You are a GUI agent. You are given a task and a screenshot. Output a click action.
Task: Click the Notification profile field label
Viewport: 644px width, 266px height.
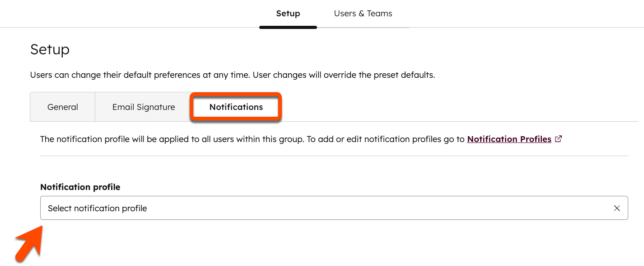click(x=80, y=187)
